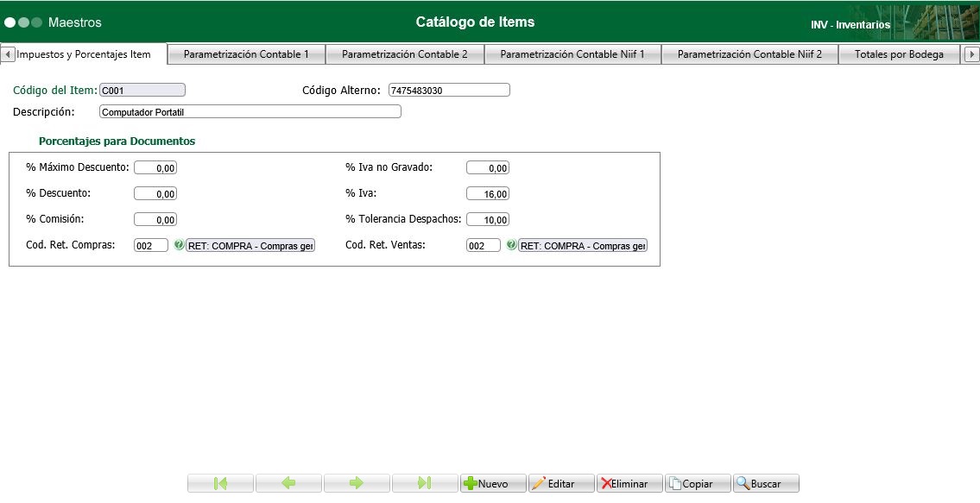Switch to Parametrización Contable 1 tab
The image size is (980, 503).
248,53
